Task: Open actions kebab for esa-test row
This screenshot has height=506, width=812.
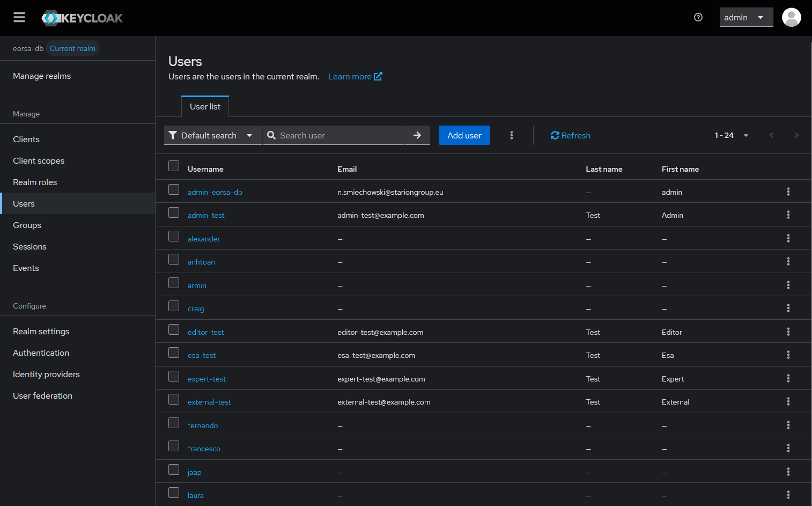Action: pyautogui.click(x=788, y=355)
